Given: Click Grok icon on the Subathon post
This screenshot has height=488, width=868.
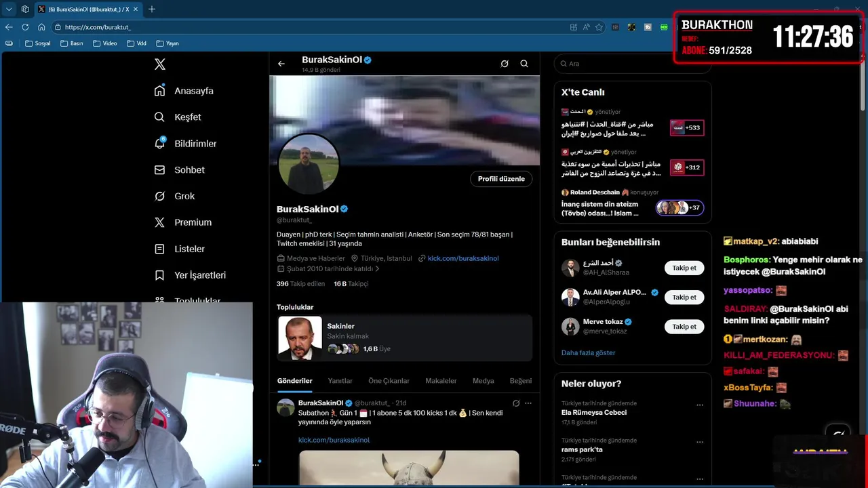Looking at the screenshot, I should tap(516, 403).
